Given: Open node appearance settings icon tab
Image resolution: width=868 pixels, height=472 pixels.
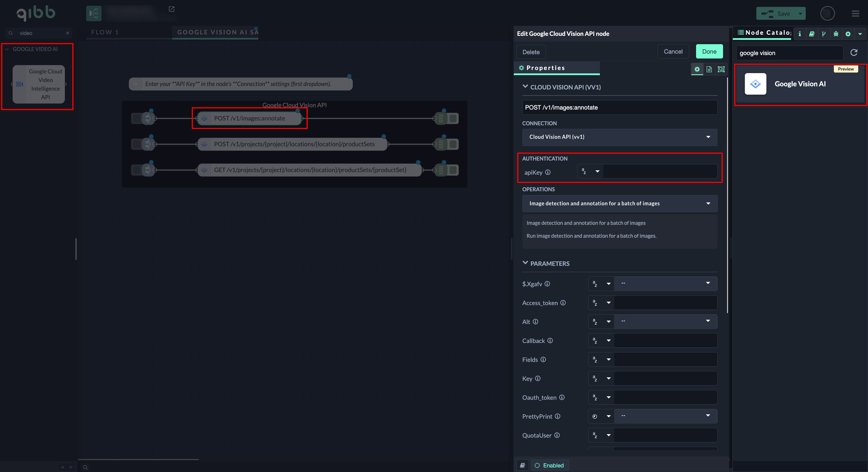Looking at the screenshot, I should coord(721,69).
